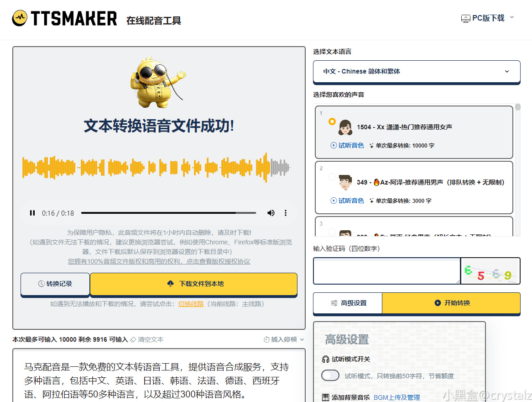Refresh the captcha image
The height and width of the screenshot is (402, 532).
(x=490, y=271)
